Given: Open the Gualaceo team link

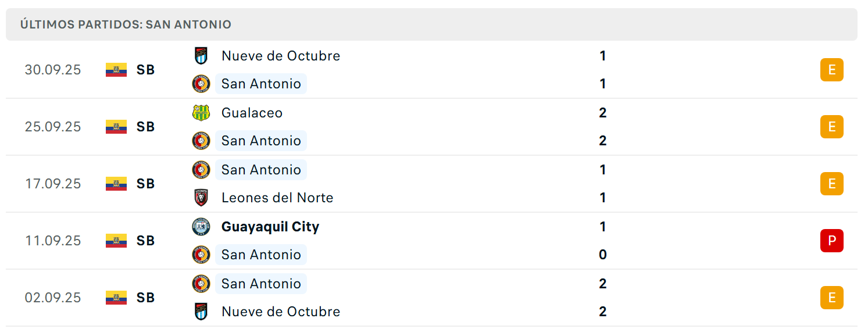Looking at the screenshot, I should 252,113.
